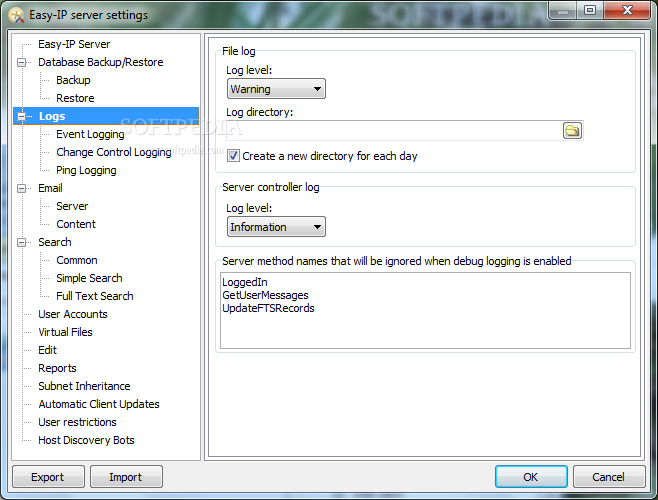Image resolution: width=658 pixels, height=500 pixels.
Task: Open Simple Search settings
Action: click(89, 278)
